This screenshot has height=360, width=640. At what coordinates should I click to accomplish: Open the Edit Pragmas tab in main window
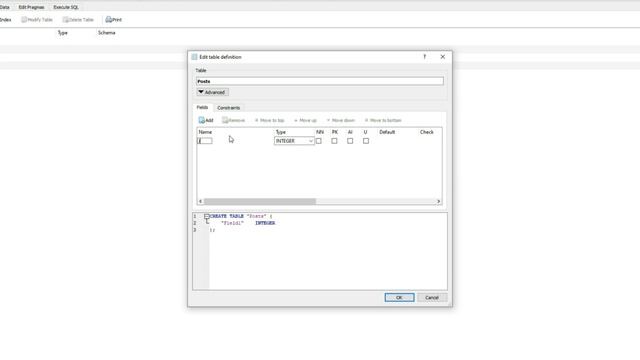pos(31,7)
